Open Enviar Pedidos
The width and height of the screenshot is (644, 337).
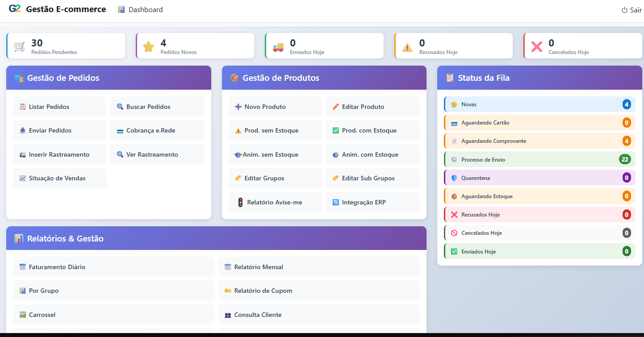pos(60,130)
